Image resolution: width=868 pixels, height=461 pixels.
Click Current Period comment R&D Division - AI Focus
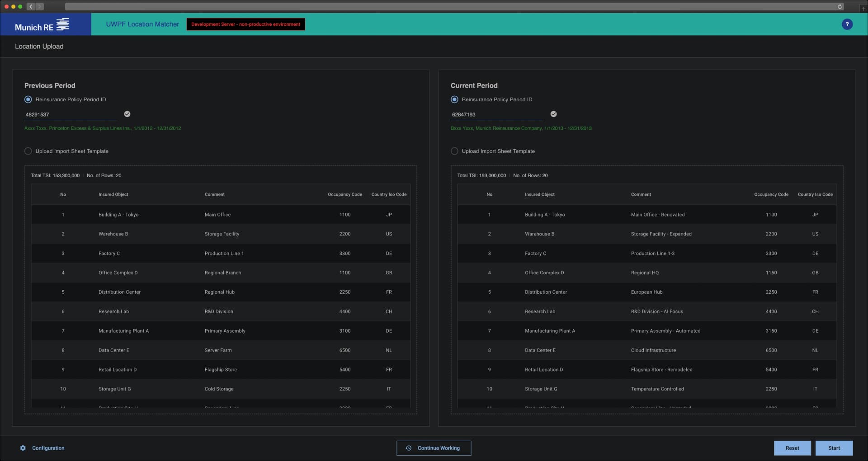click(657, 312)
